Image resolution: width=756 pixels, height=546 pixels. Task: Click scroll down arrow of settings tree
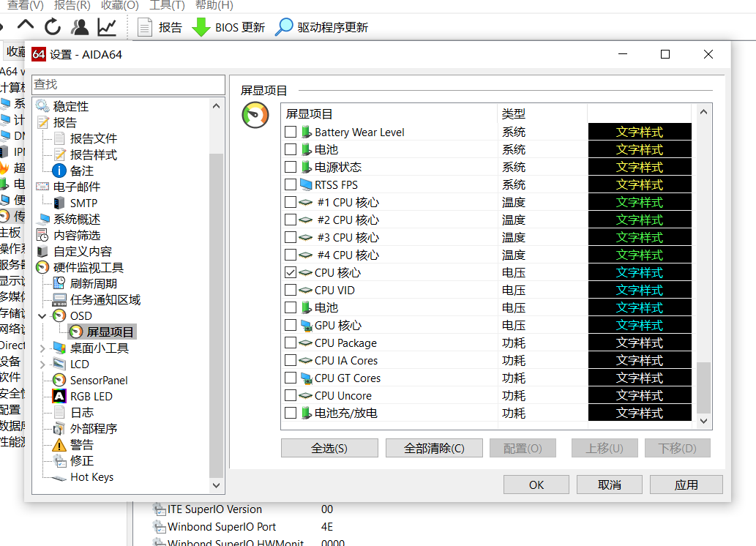pyautogui.click(x=216, y=485)
